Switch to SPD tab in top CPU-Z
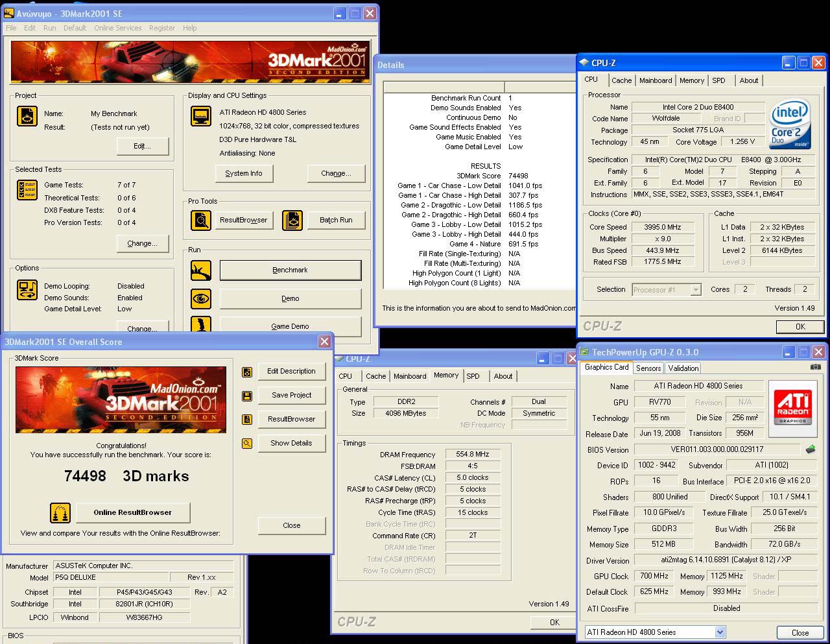 click(x=718, y=80)
